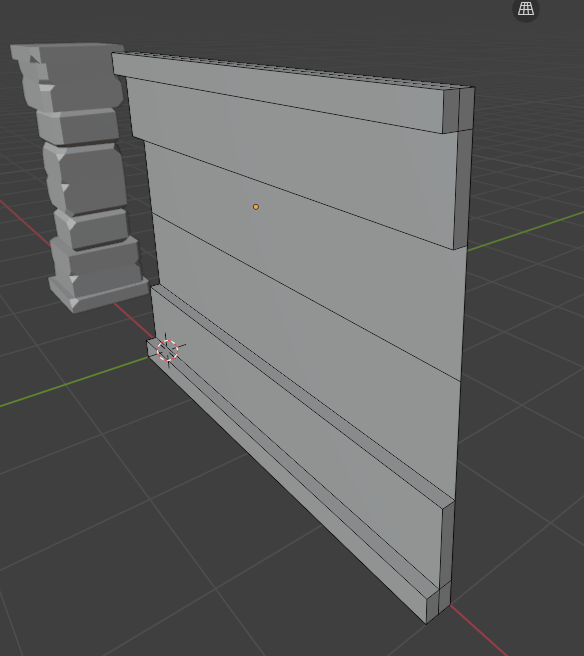
Task: Click the 3D cursor at the wall base
Action: [168, 350]
